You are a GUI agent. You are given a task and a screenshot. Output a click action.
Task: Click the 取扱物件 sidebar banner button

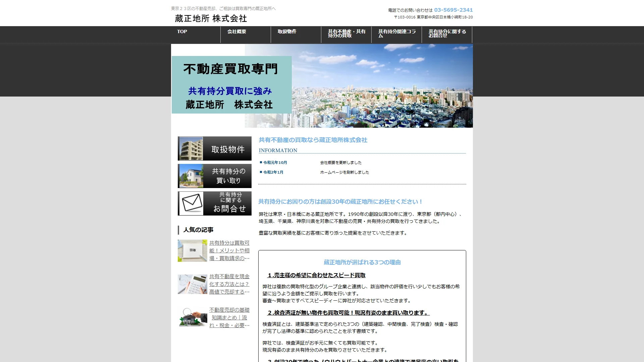(x=215, y=148)
